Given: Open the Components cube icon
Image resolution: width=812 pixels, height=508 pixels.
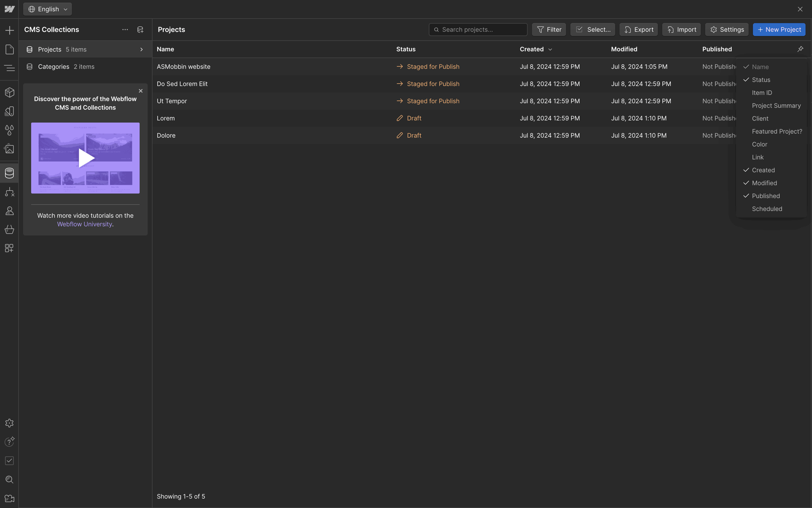Looking at the screenshot, I should [x=9, y=92].
